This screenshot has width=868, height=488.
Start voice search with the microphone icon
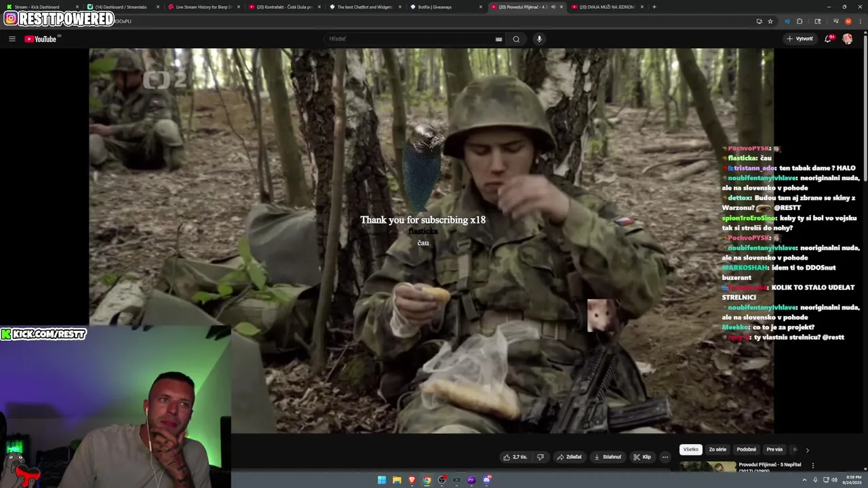pos(539,39)
